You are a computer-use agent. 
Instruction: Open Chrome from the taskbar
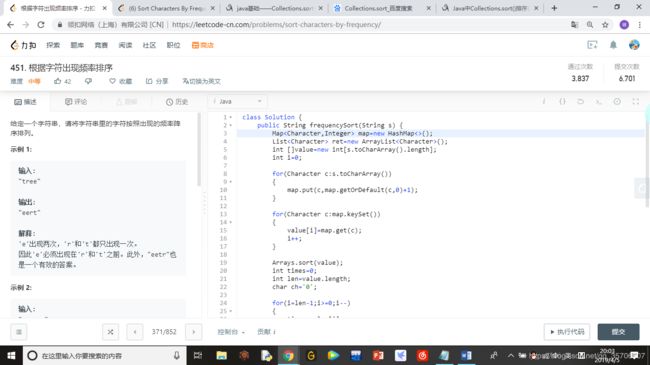point(288,355)
